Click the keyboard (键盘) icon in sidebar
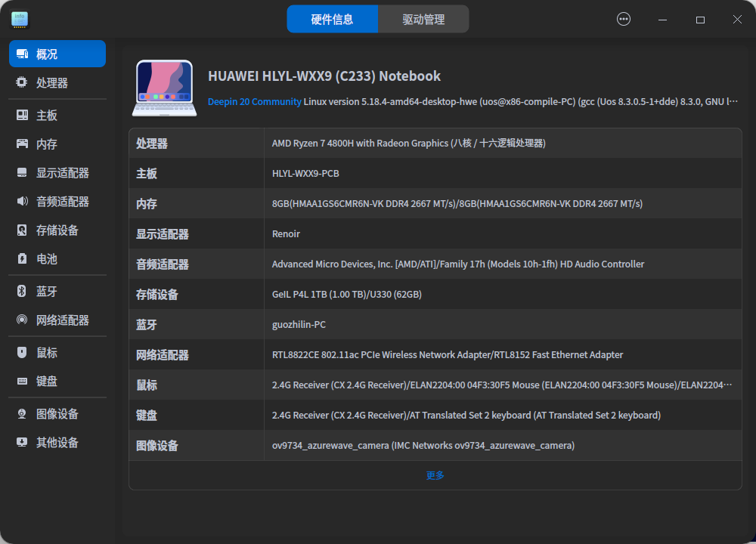 point(22,381)
